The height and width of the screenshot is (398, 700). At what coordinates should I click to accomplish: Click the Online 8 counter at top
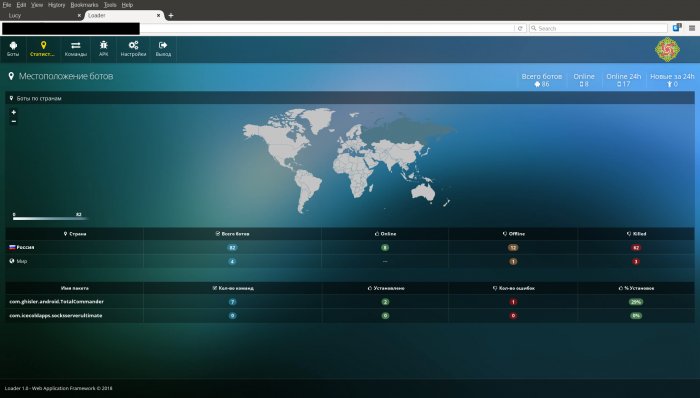tap(584, 80)
